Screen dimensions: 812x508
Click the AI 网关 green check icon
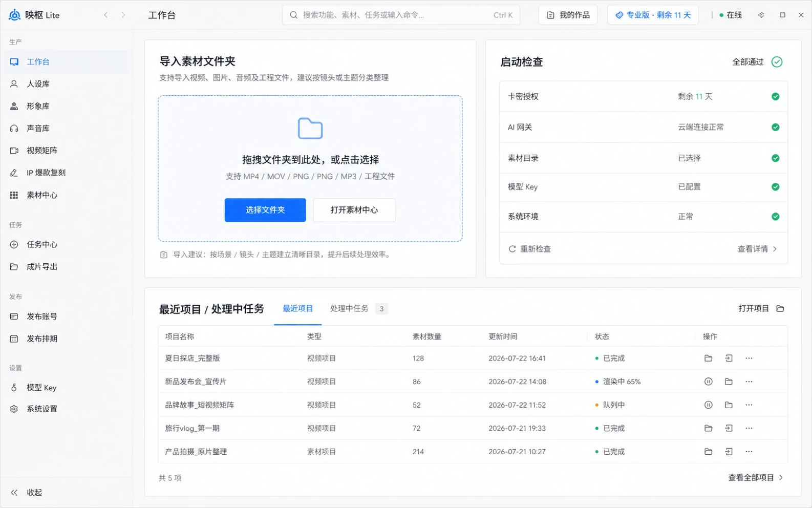click(775, 127)
